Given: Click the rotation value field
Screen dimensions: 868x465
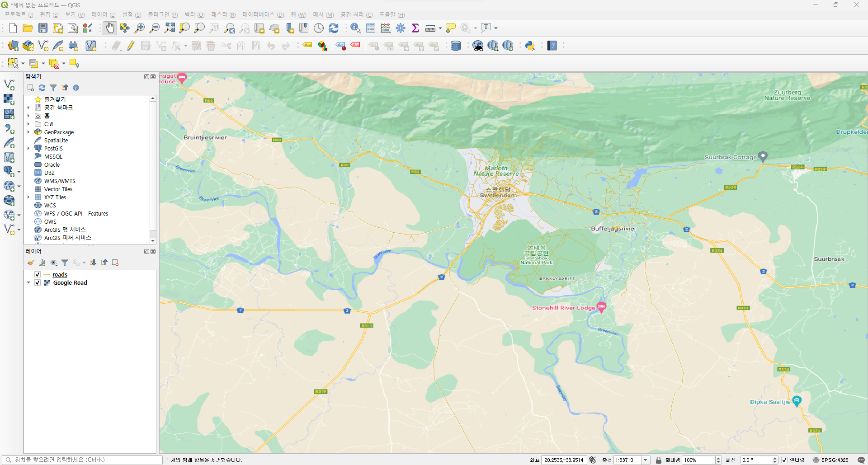Looking at the screenshot, I should (x=756, y=460).
